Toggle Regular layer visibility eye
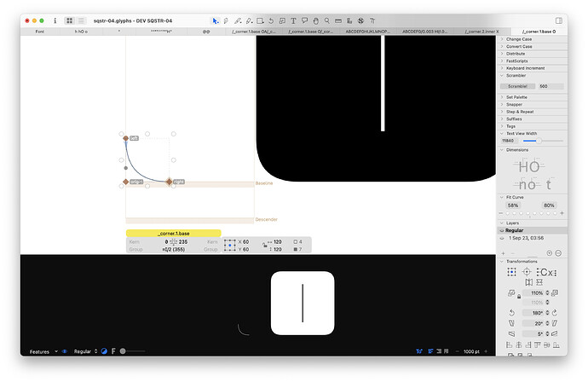Screen dimensions: 588x382 click(502, 230)
